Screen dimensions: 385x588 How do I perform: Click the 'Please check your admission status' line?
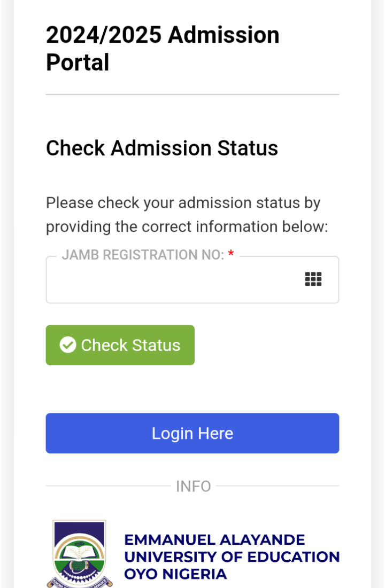pyautogui.click(x=183, y=203)
